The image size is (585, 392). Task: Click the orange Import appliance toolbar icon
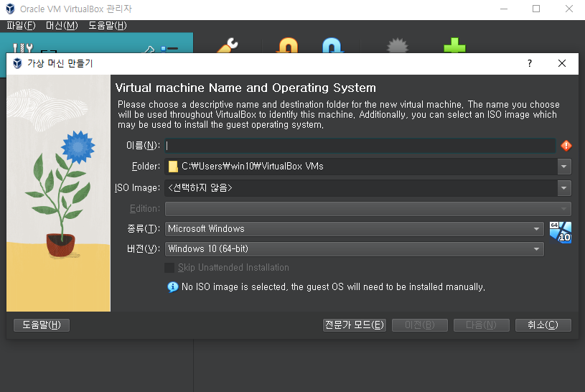(x=288, y=45)
